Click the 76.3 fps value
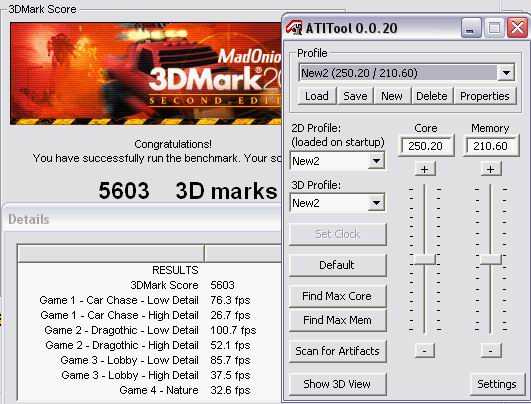 pos(230,300)
